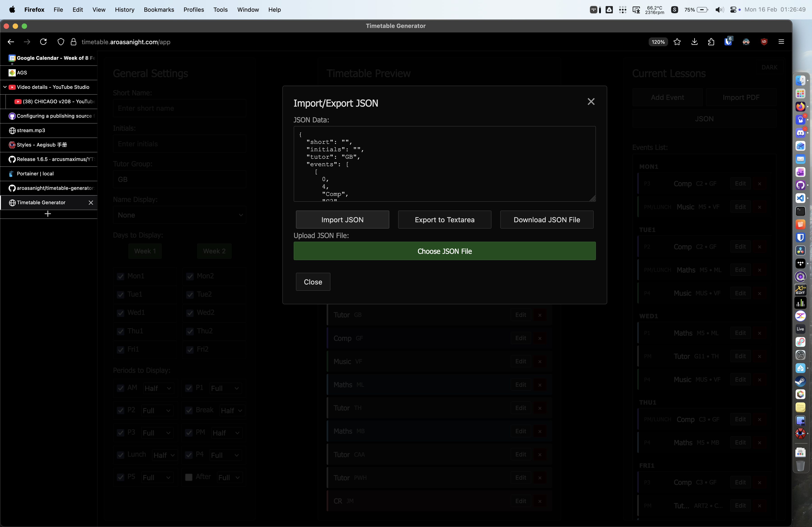Screen dimensions: 812x527
Task: Open the History menu
Action: click(x=125, y=9)
